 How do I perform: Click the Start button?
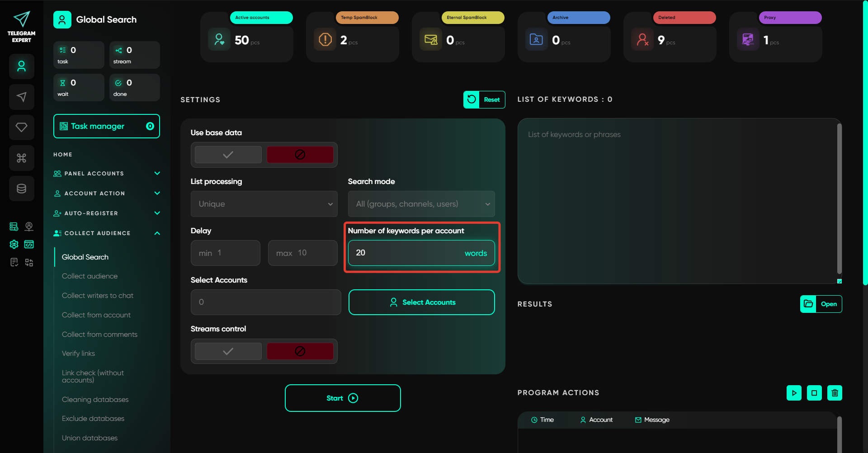[x=342, y=398]
